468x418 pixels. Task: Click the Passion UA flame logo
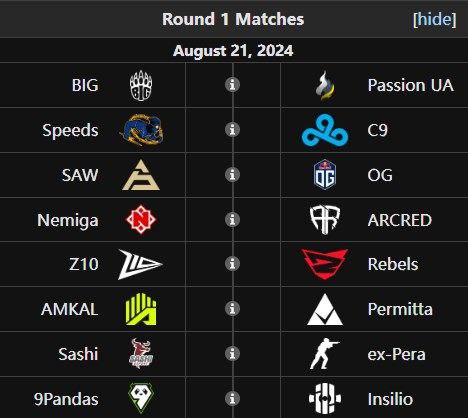(325, 86)
